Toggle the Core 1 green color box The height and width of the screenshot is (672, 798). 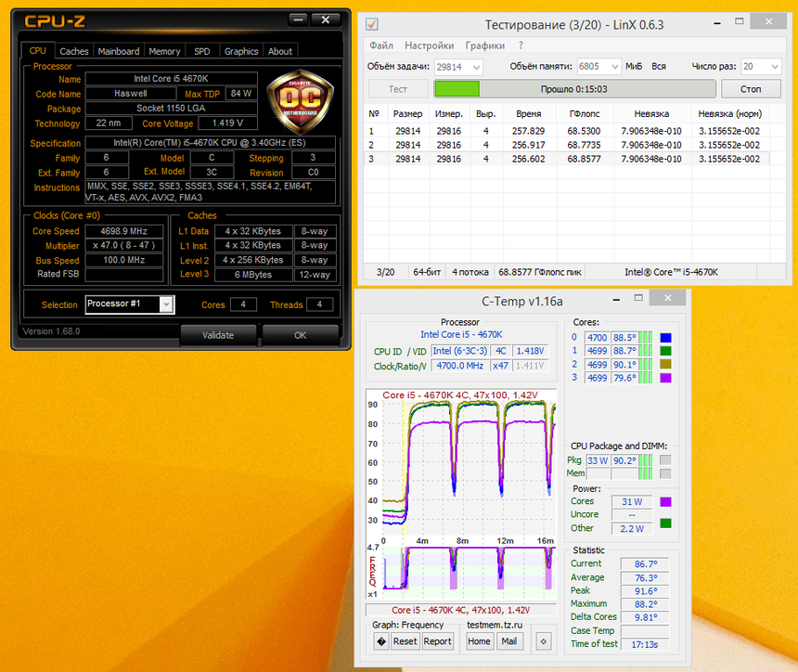pyautogui.click(x=665, y=352)
